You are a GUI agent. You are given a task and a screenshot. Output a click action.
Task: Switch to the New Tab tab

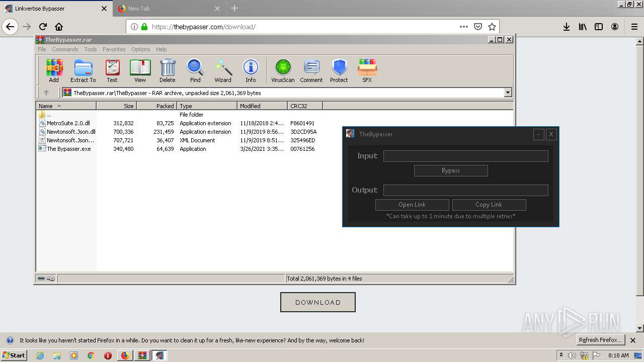(x=168, y=9)
